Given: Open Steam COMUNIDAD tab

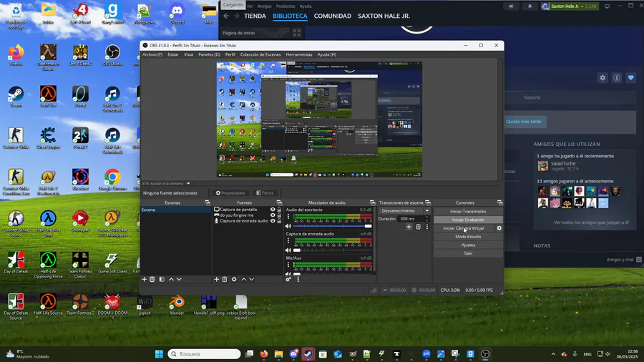Looking at the screenshot, I should click(x=333, y=16).
